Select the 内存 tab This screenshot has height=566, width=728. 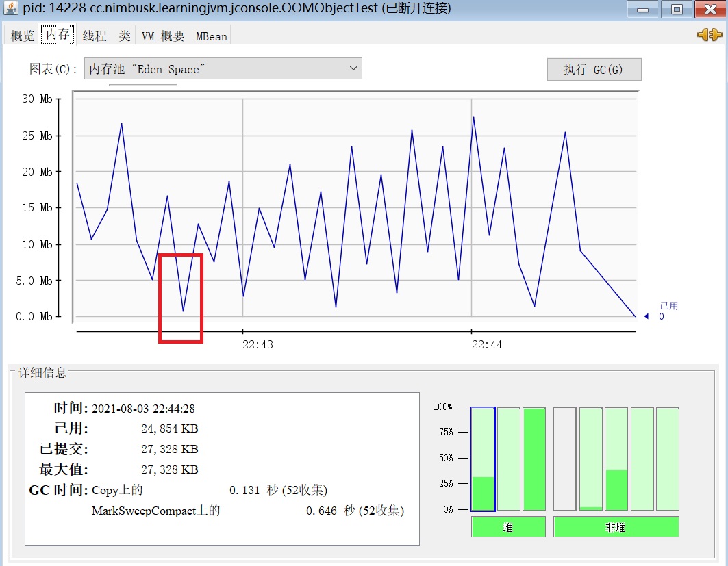point(58,35)
